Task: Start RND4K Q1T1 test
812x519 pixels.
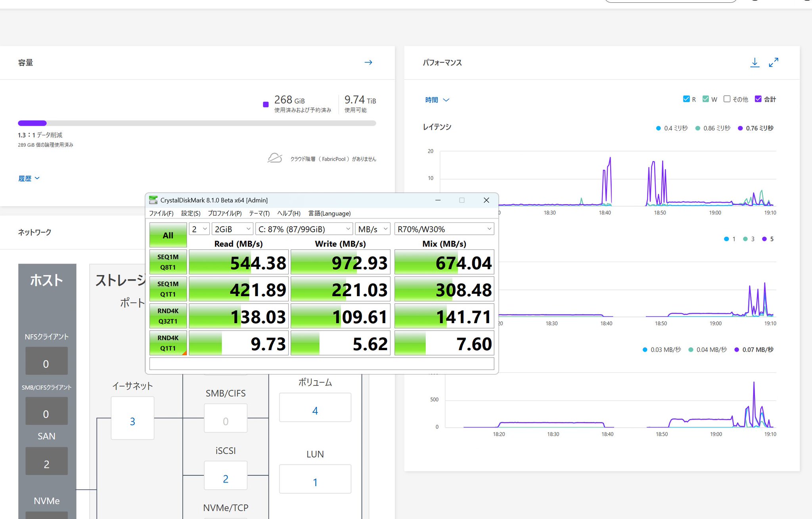Action: pyautogui.click(x=168, y=343)
